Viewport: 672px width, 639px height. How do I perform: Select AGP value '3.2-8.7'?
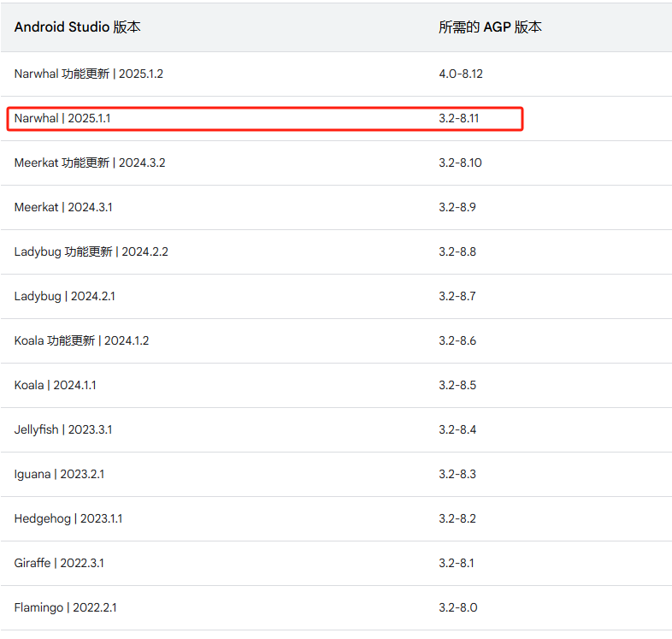(457, 296)
